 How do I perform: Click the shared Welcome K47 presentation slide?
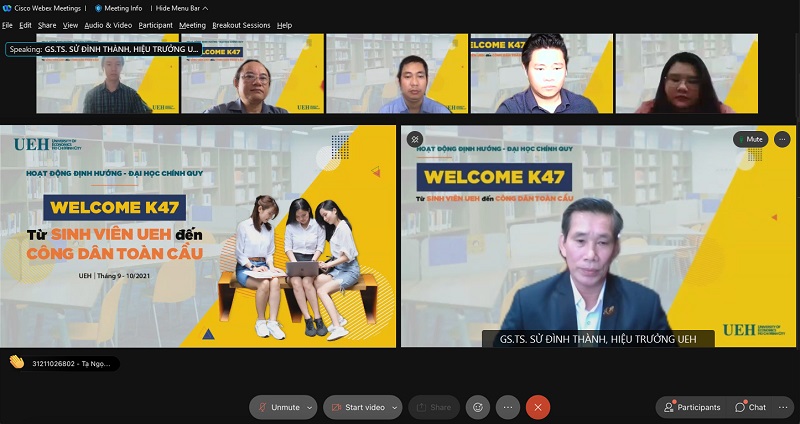click(x=198, y=236)
